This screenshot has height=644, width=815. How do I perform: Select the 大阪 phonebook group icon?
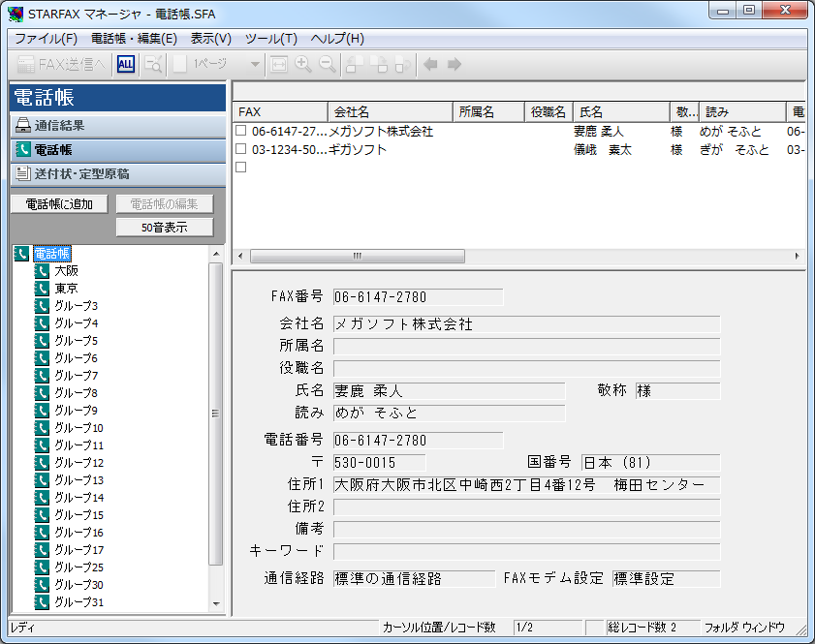coord(42,271)
